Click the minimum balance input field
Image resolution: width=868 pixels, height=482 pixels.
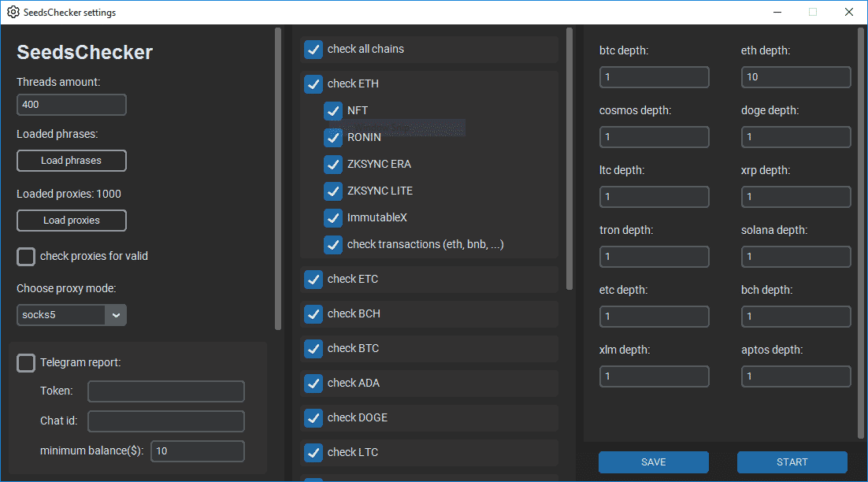pyautogui.click(x=197, y=451)
